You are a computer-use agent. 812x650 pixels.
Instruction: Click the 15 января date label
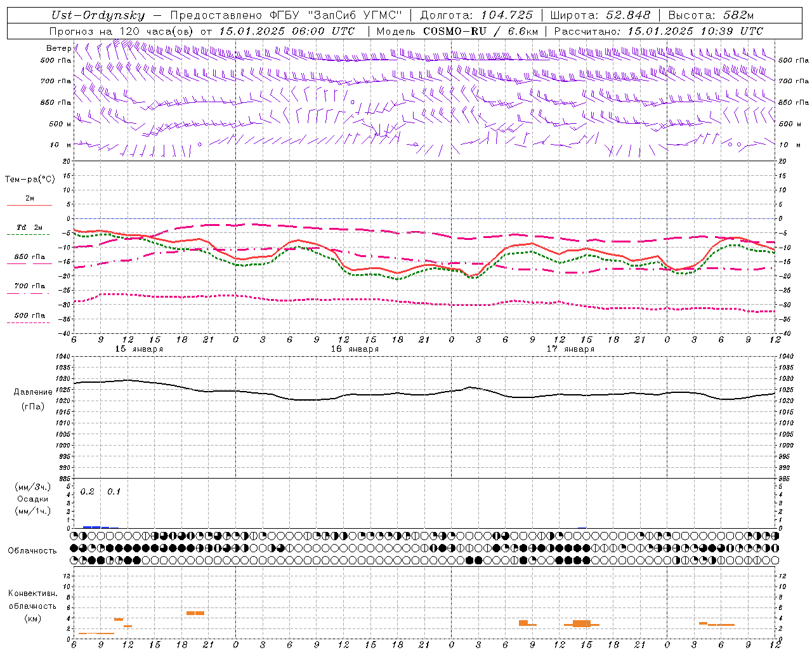139,349
